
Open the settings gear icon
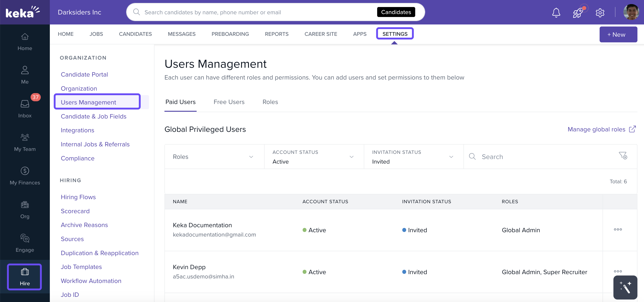click(600, 12)
